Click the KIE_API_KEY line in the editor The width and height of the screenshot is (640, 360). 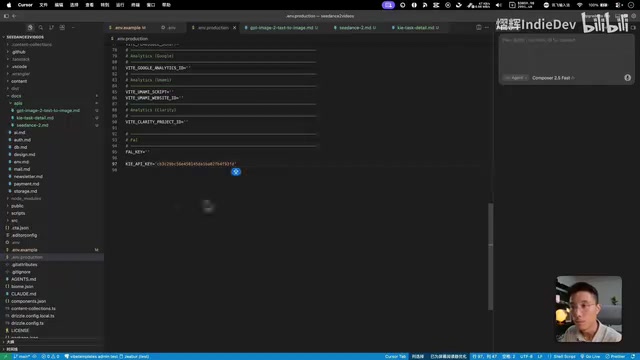[181, 164]
